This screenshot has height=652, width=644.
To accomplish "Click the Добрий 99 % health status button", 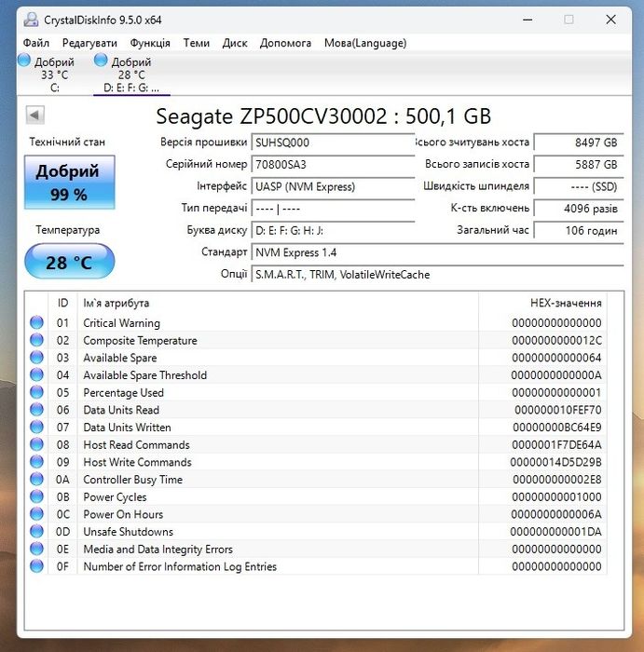I will click(70, 183).
